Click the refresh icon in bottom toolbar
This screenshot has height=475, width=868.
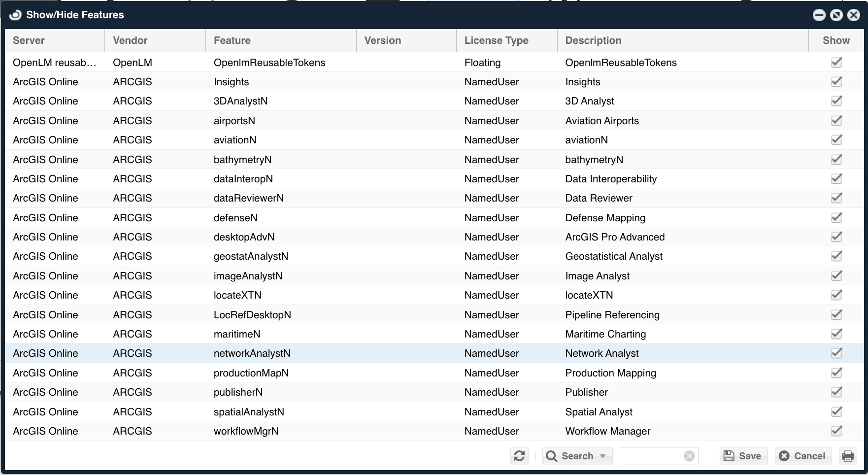pyautogui.click(x=519, y=456)
